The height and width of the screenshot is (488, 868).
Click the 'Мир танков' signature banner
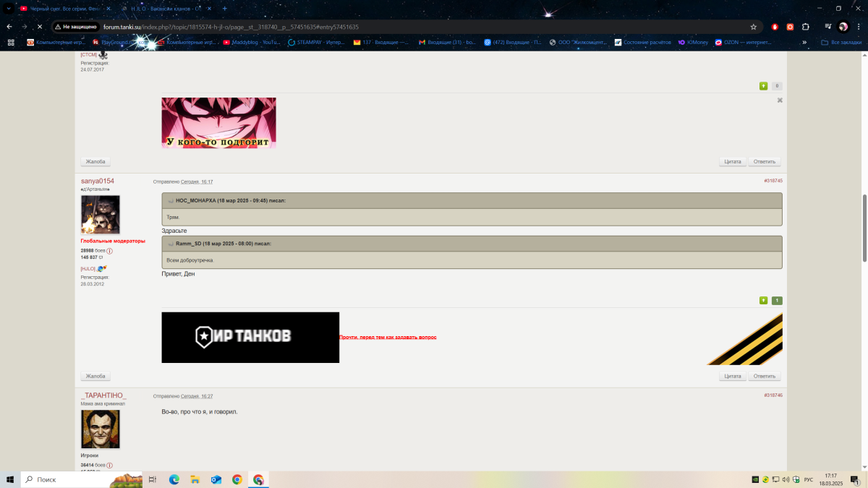[x=250, y=338]
